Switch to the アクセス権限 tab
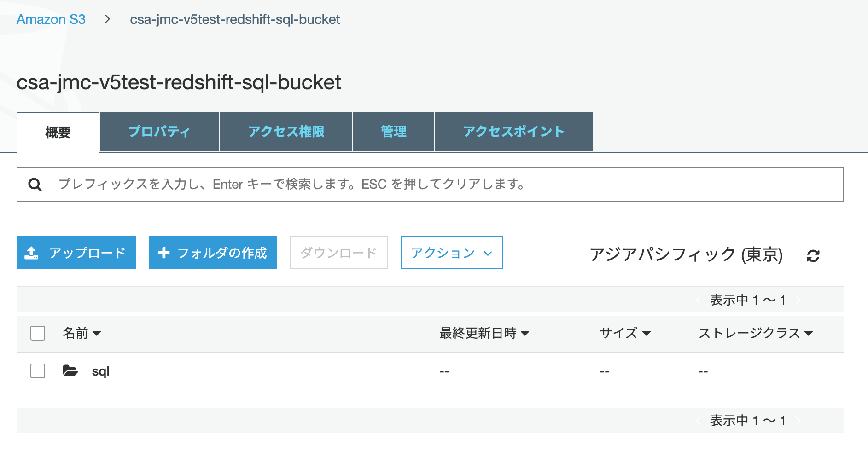 point(286,132)
